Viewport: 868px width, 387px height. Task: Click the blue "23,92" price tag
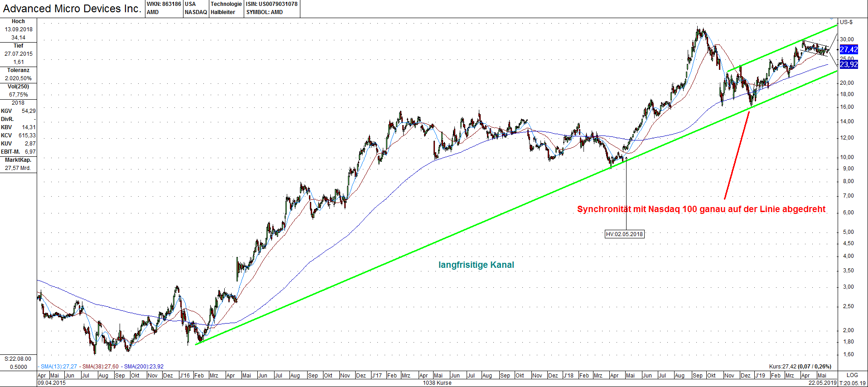point(849,64)
